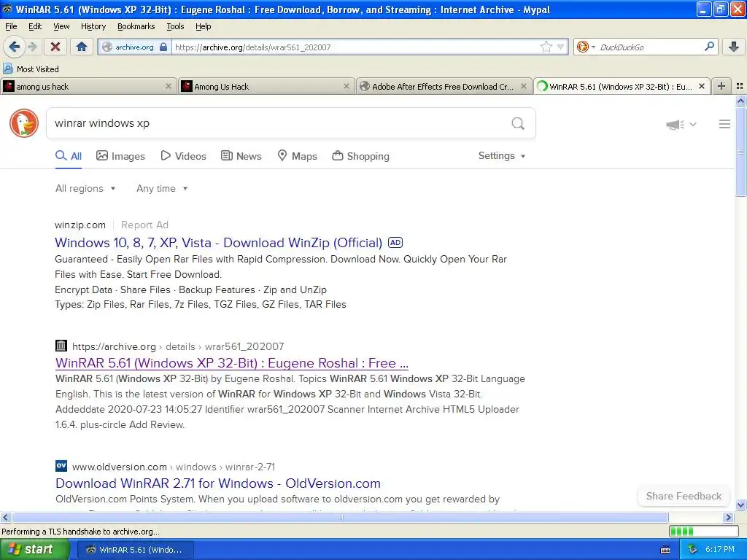747x560 pixels.
Task: Open the Download WinZip (Official) ad link
Action: point(218,243)
